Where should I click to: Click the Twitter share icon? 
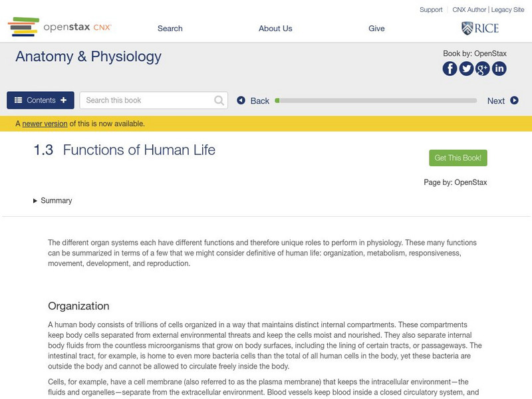click(x=466, y=68)
